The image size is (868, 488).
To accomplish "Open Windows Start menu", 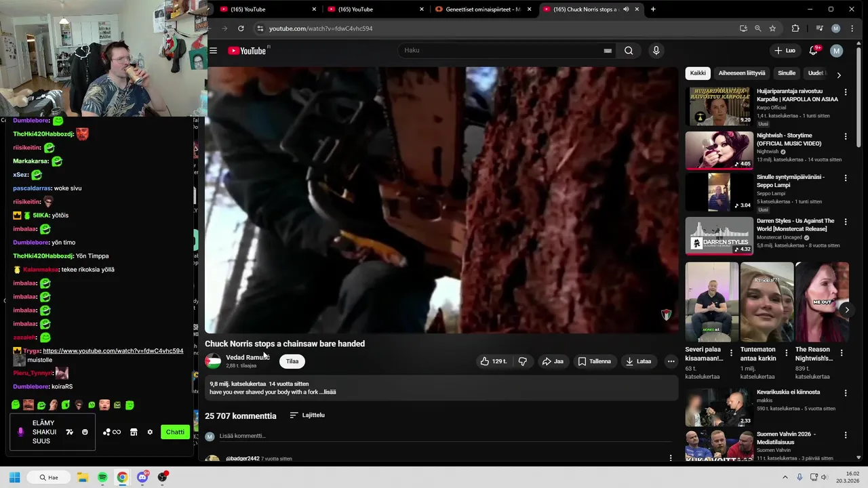I will 14,477.
